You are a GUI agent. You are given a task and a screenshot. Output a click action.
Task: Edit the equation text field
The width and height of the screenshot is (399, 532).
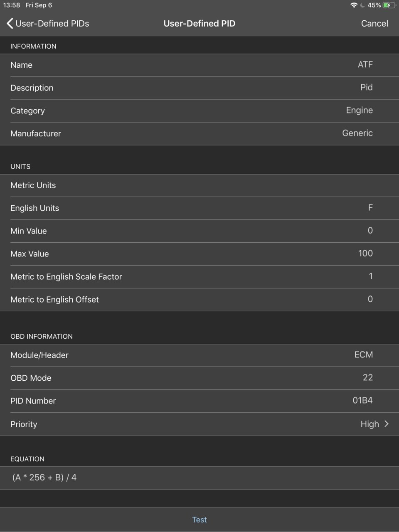(199, 478)
